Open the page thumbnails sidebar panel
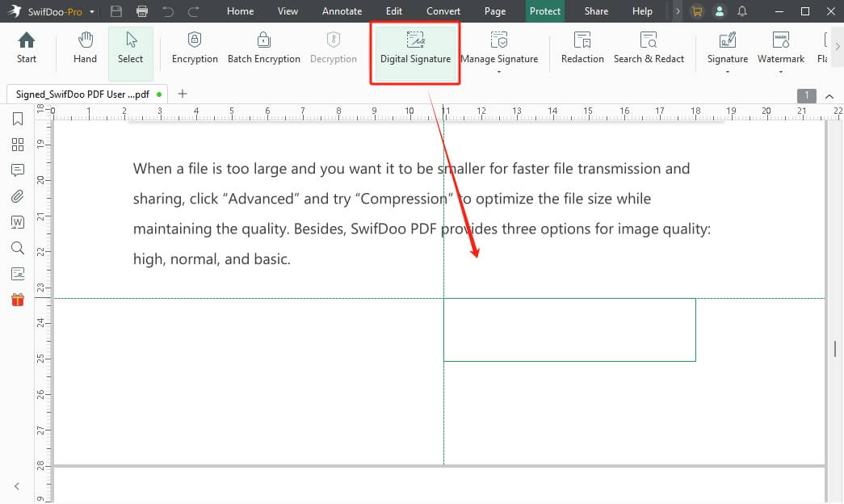The width and height of the screenshot is (844, 504). [x=18, y=145]
